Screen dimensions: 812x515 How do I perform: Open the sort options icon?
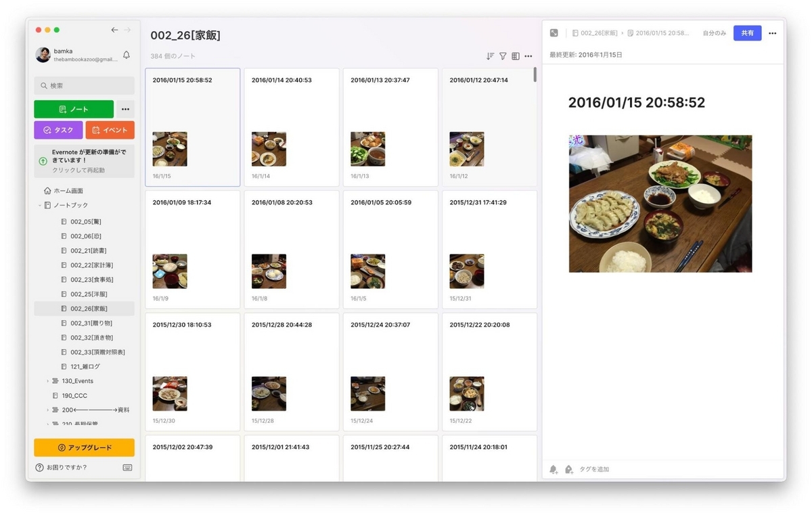click(x=490, y=56)
